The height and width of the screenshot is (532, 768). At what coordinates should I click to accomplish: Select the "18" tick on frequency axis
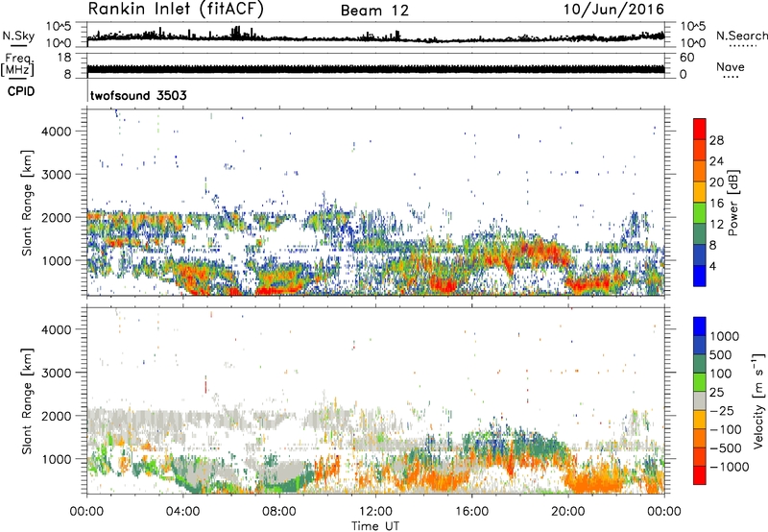(63, 58)
